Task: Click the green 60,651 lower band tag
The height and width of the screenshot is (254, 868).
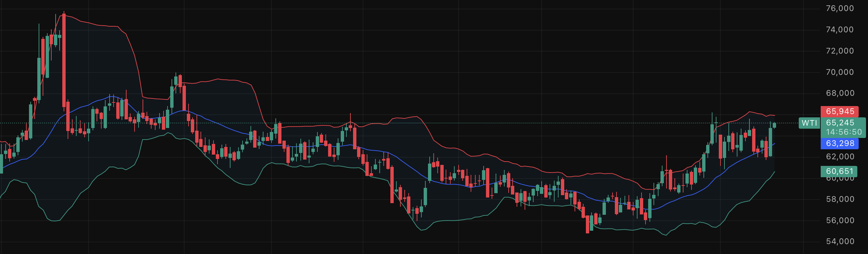Action: pos(840,171)
